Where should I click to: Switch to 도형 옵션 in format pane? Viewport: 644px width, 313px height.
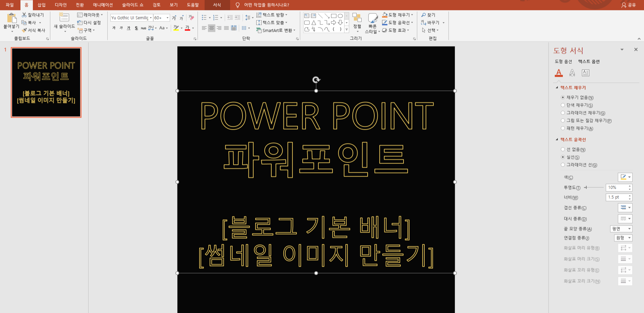pyautogui.click(x=563, y=62)
